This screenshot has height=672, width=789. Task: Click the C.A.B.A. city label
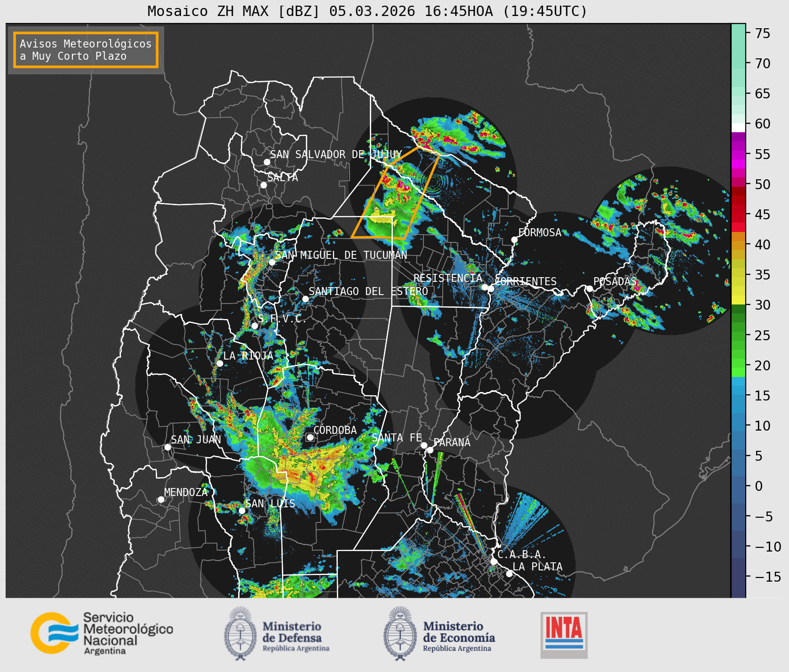[x=522, y=554]
